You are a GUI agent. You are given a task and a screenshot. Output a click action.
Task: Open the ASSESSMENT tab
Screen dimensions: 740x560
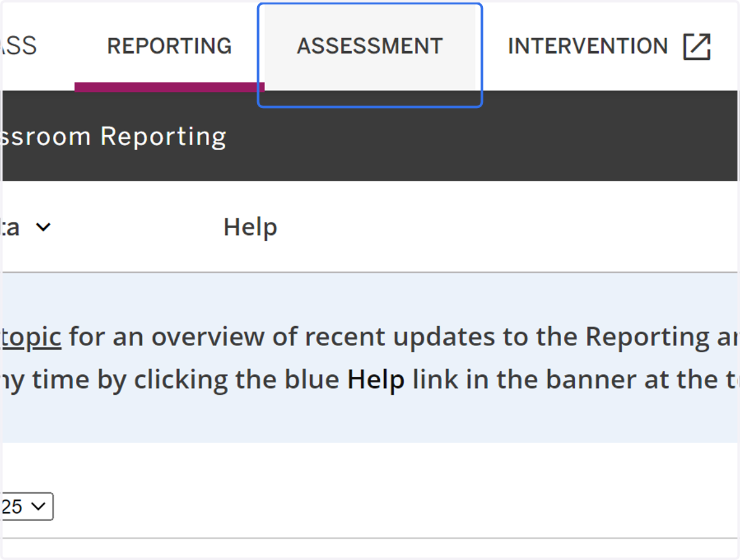(x=370, y=46)
